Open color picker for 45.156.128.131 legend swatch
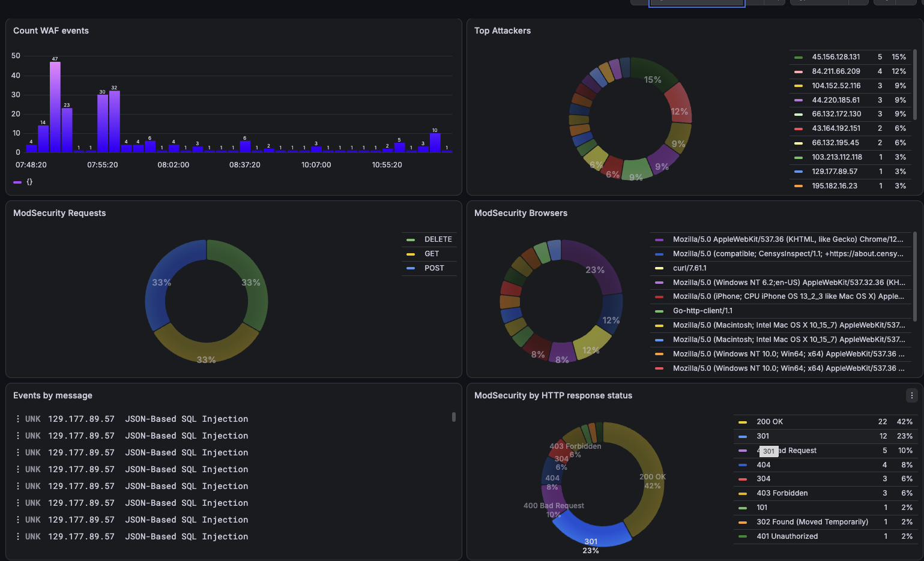Viewport: 924px width, 561px height. (798, 57)
